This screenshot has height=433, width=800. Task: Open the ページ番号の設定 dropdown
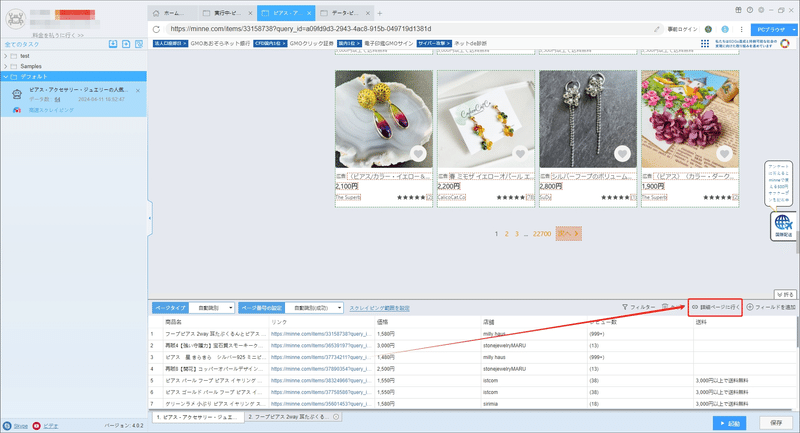coord(314,308)
